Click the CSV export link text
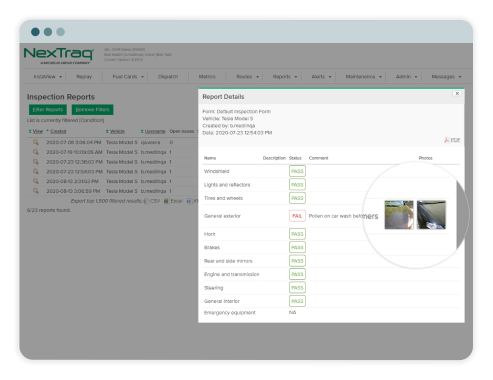This screenshot has width=493, height=380. (155, 201)
